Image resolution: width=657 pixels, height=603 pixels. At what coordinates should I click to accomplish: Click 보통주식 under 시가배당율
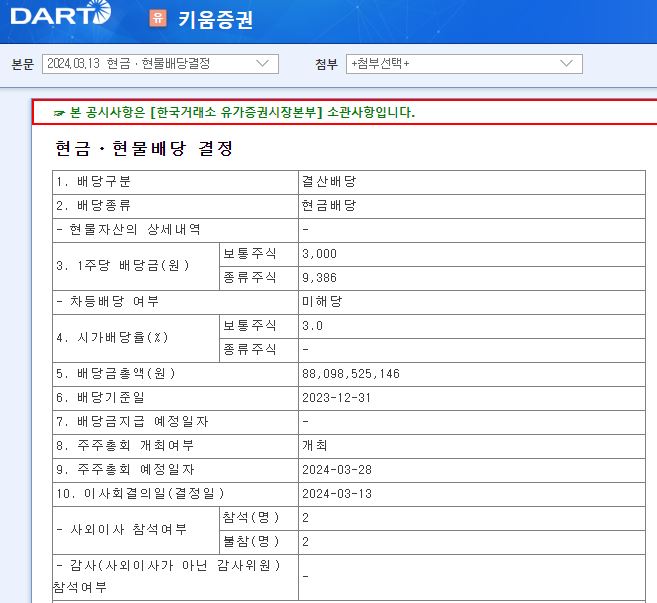[x=250, y=326]
